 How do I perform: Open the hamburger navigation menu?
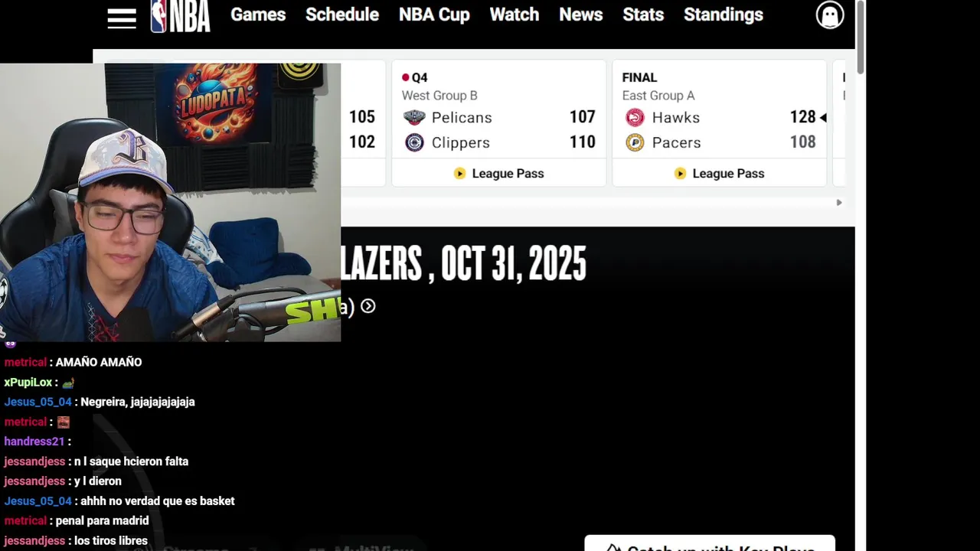pyautogui.click(x=122, y=18)
